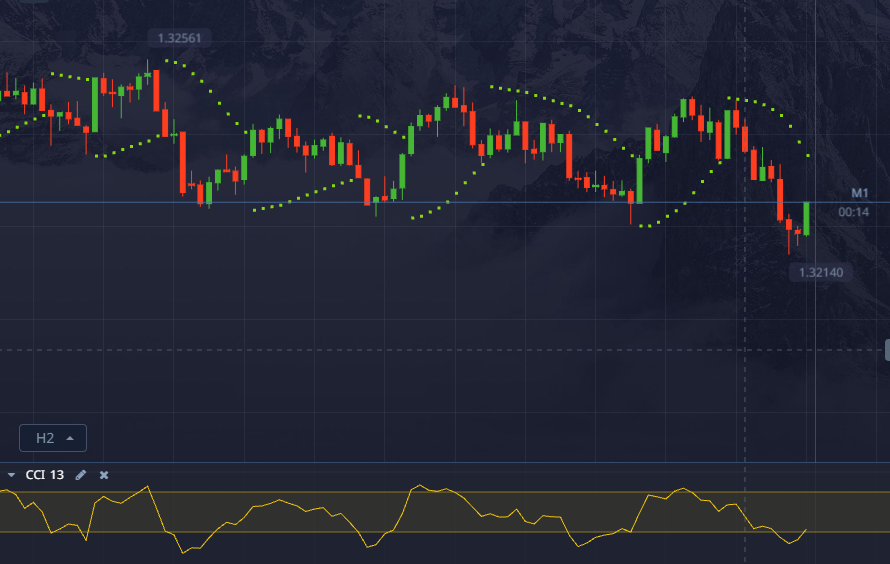This screenshot has width=890, height=564.
Task: Click the 1.32561 high price label
Action: tap(179, 38)
